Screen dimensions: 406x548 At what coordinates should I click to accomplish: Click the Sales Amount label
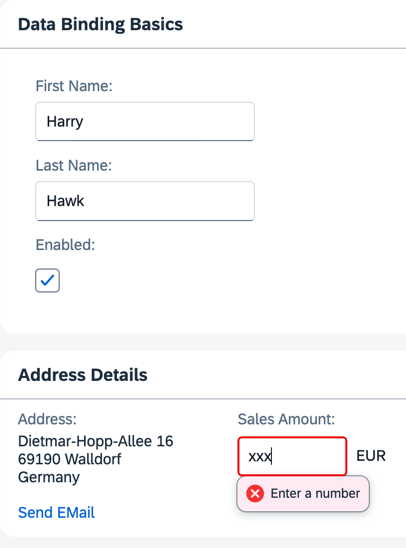(x=286, y=419)
